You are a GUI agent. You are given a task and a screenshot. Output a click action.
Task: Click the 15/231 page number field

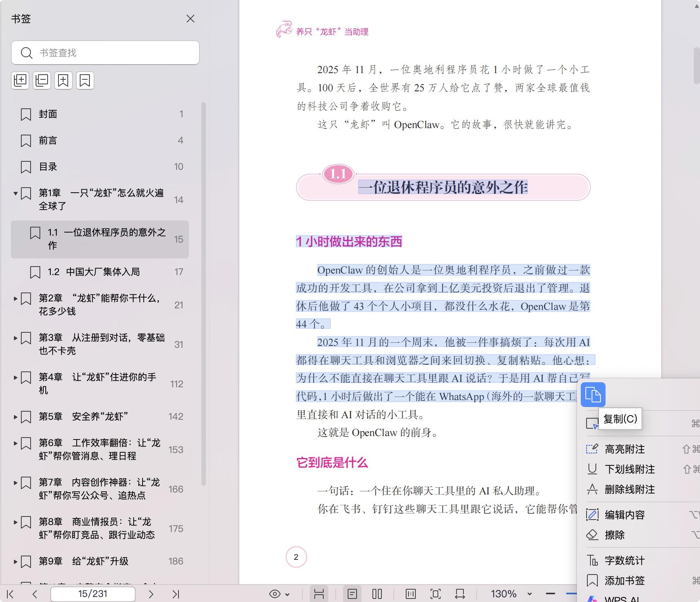click(x=93, y=594)
